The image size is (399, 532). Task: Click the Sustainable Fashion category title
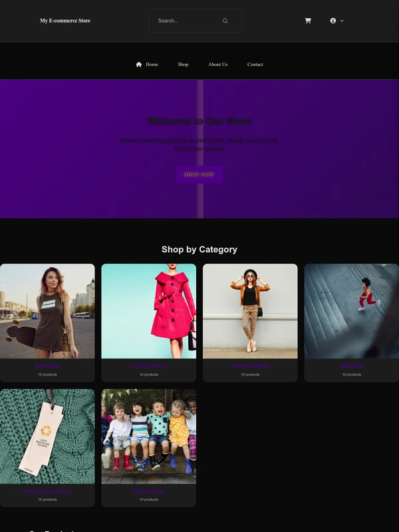(x=47, y=491)
